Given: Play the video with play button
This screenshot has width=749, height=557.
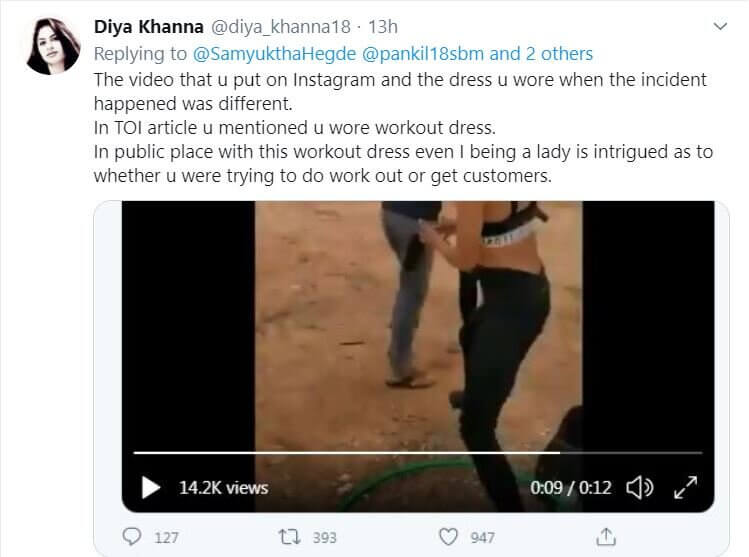Looking at the screenshot, I should click(150, 488).
